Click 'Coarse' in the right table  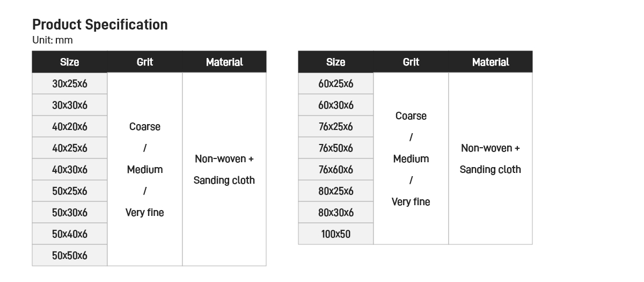pyautogui.click(x=411, y=116)
